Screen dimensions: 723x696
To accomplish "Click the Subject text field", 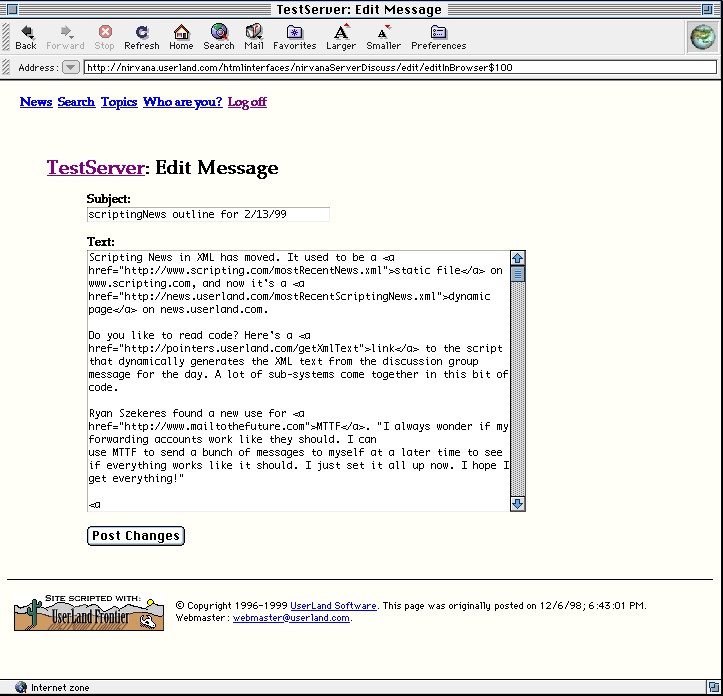I will tap(208, 215).
